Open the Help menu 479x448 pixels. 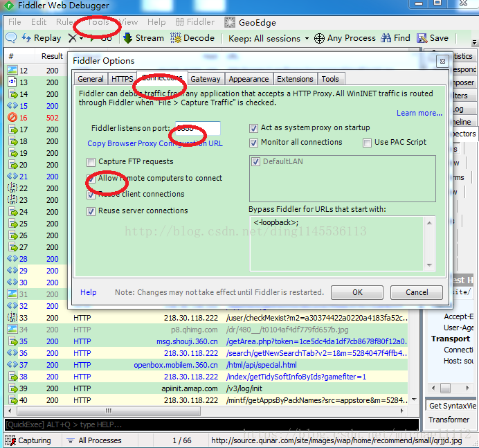[156, 22]
